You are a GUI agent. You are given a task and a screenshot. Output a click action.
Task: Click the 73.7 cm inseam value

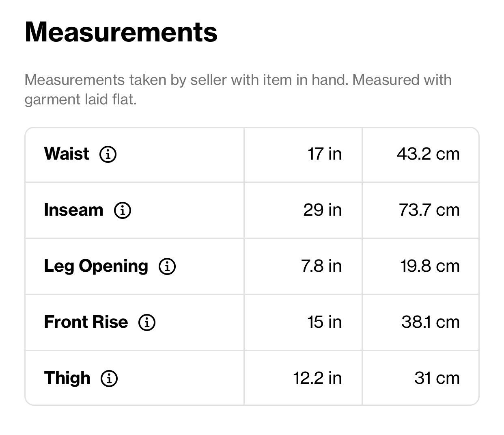tap(429, 210)
